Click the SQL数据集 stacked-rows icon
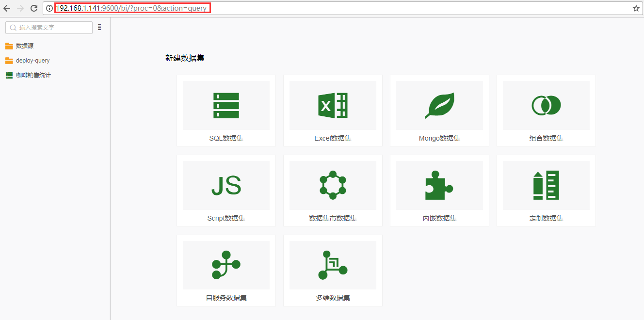 pyautogui.click(x=226, y=105)
